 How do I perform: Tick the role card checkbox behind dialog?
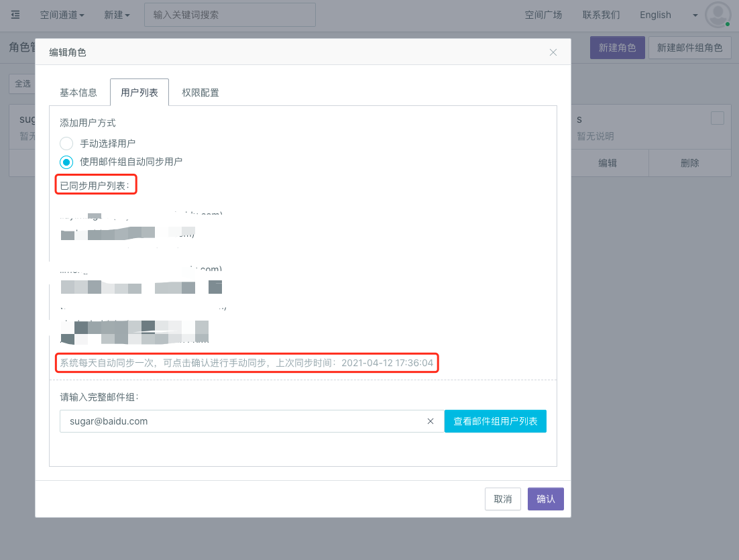[718, 118]
